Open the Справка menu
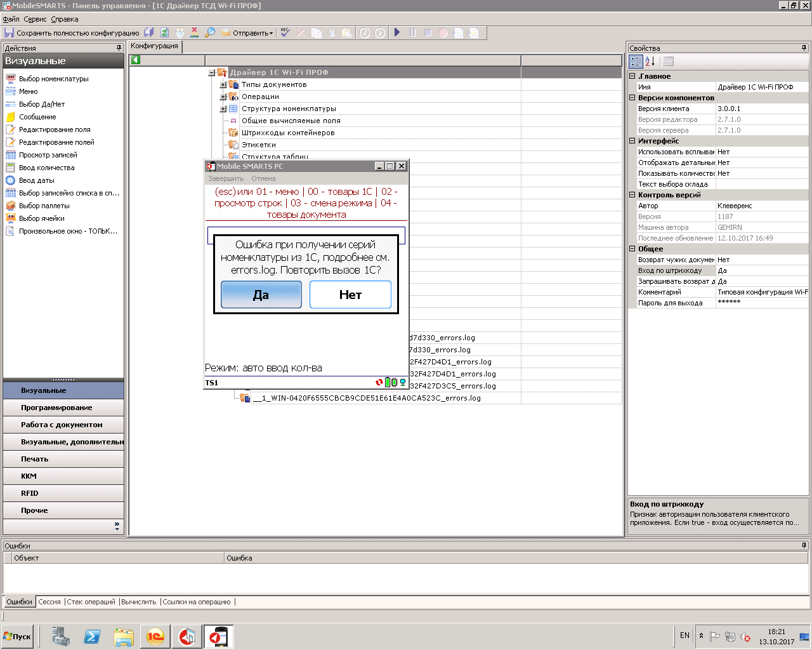Screen dimensions: 812x650 pyautogui.click(x=65, y=19)
